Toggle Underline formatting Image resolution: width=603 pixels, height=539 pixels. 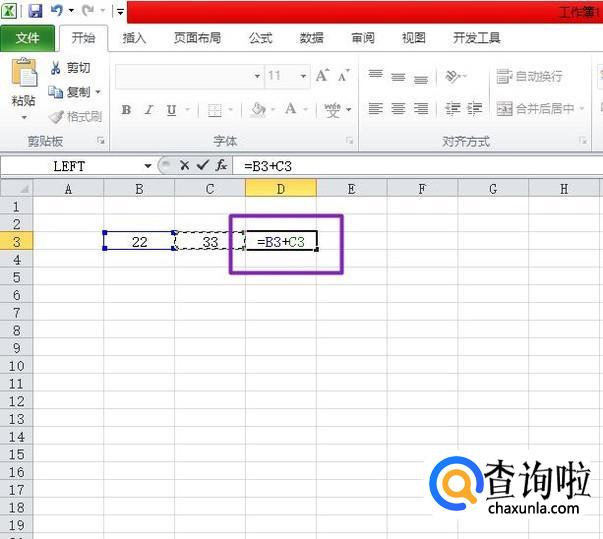(x=172, y=110)
